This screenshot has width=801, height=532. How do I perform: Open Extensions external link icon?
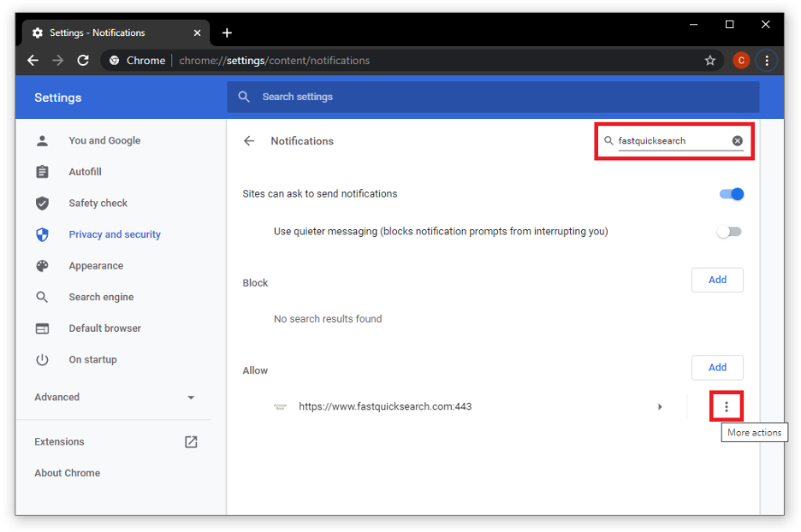pyautogui.click(x=191, y=442)
